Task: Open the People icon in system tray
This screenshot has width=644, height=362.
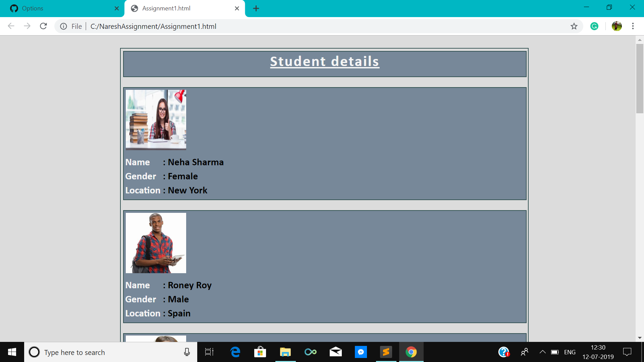Action: pos(525,352)
